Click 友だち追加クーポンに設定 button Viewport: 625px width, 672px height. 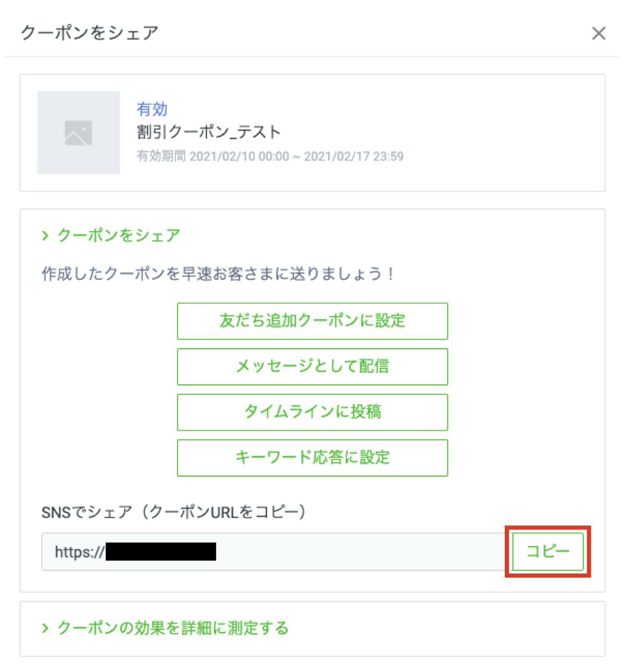pos(312,321)
